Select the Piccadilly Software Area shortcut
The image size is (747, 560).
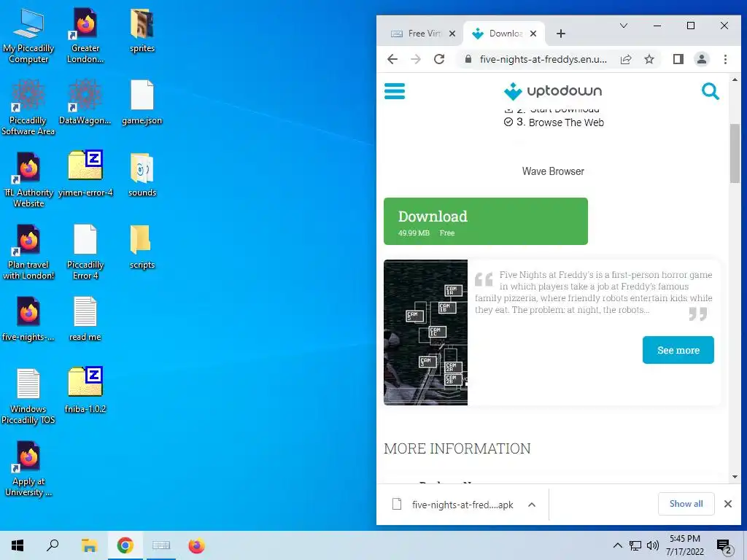coord(28,108)
